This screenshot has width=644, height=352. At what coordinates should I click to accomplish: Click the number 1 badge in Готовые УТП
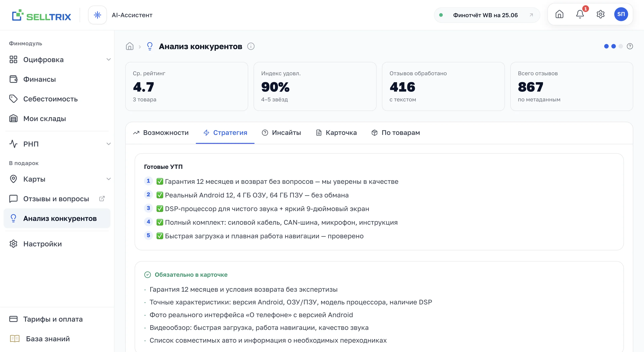tap(148, 181)
